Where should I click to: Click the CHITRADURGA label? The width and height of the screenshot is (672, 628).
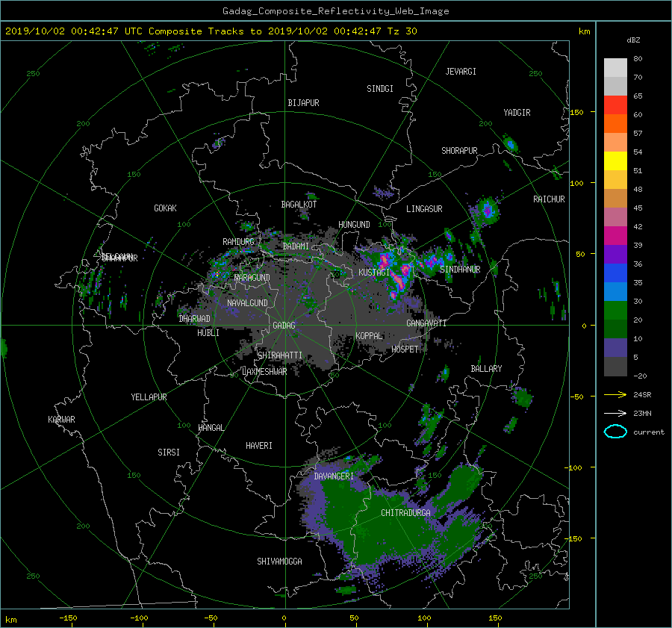(405, 513)
